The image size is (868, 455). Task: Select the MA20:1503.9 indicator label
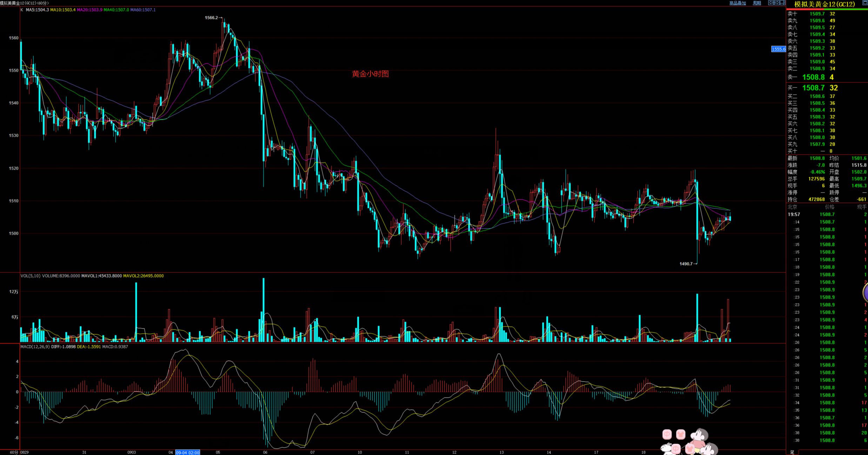[x=90, y=10]
